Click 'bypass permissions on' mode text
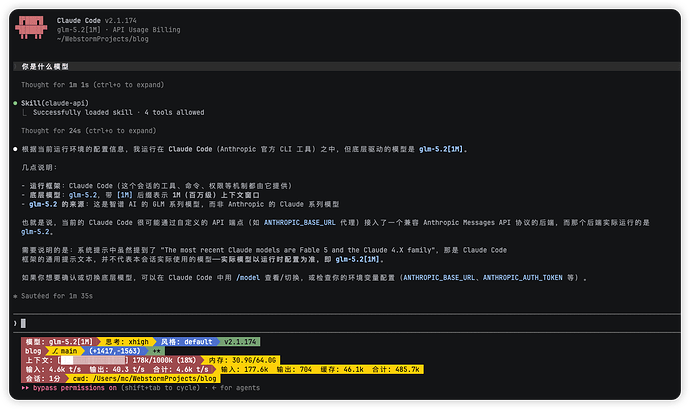Viewport: 690px width, 409px height. coord(75,388)
